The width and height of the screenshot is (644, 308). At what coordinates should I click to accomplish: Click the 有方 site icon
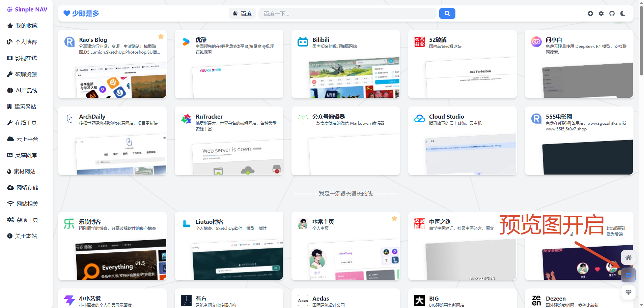(186, 300)
